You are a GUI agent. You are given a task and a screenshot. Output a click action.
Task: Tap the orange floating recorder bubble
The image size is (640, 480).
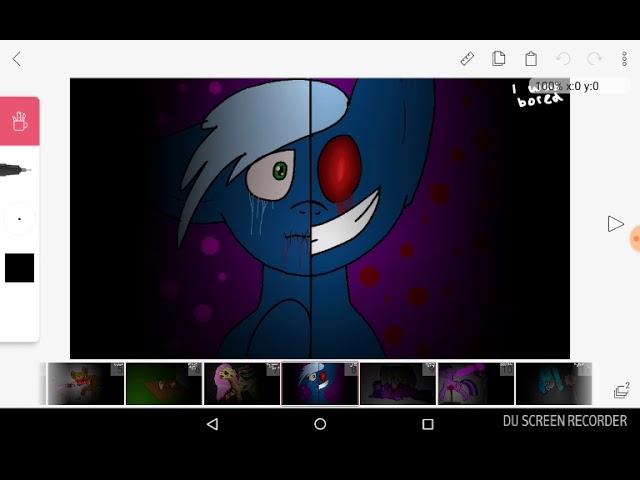pos(635,239)
